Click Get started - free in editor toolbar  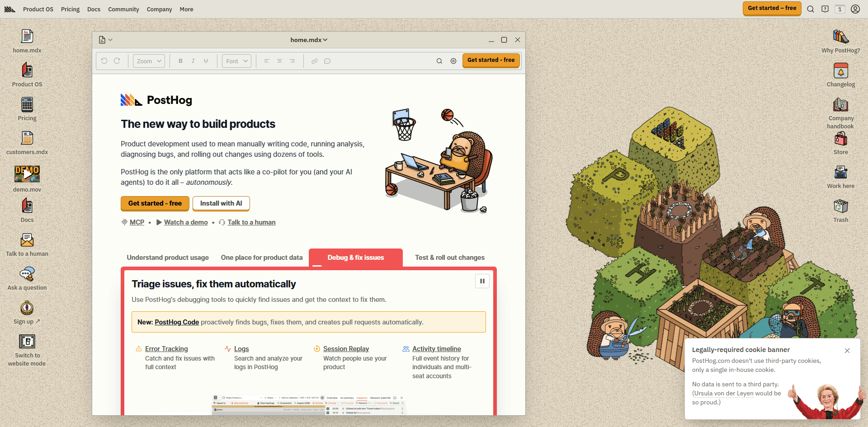(491, 60)
